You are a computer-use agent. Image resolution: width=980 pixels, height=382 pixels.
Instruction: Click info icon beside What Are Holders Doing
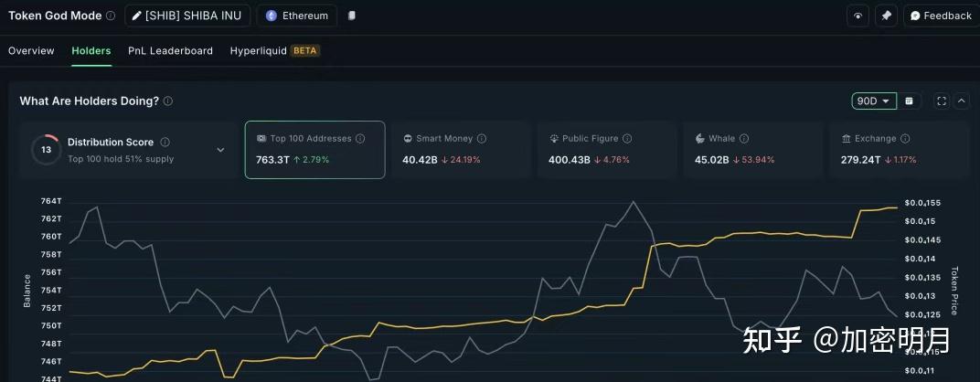pyautogui.click(x=168, y=101)
